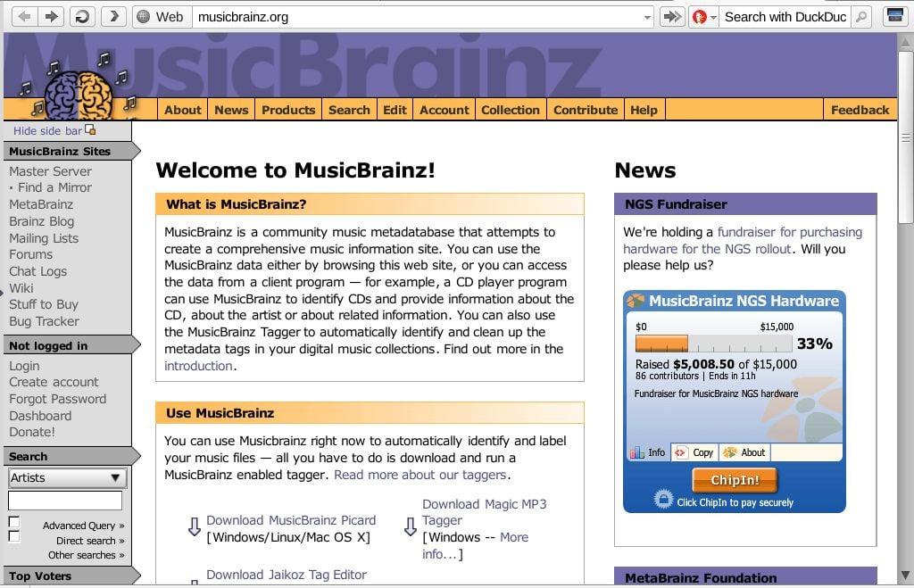Viewport: 914px width, 588px height.
Task: Open the Bug Tracker sidebar link
Action: pyautogui.click(x=44, y=322)
